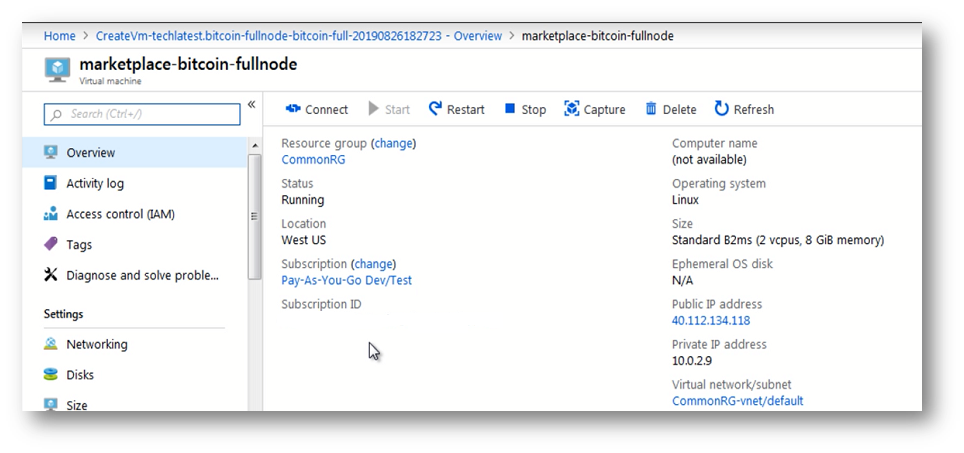964x453 pixels.
Task: Click the Standard B2ms size value
Action: point(778,240)
